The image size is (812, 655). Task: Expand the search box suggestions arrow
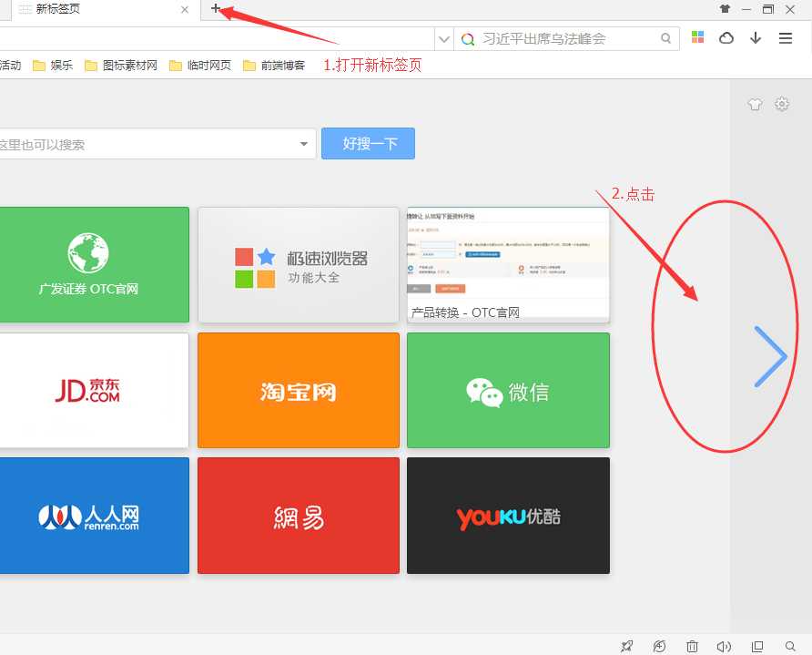[303, 143]
